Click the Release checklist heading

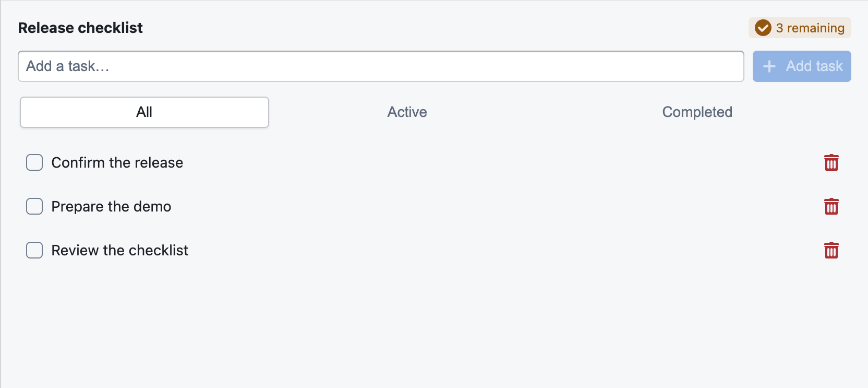click(80, 28)
